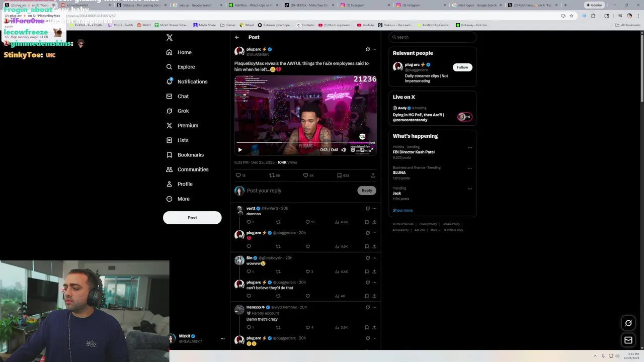Bookmark the main post with 834 bookmarks
Screen dimensions: 644x362
pyautogui.click(x=343, y=175)
